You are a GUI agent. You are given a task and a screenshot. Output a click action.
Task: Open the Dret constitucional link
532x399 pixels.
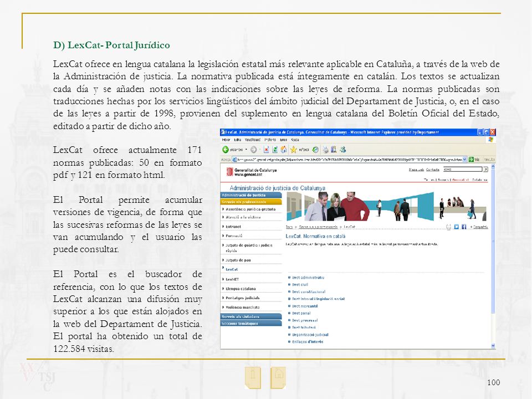tap(309, 292)
